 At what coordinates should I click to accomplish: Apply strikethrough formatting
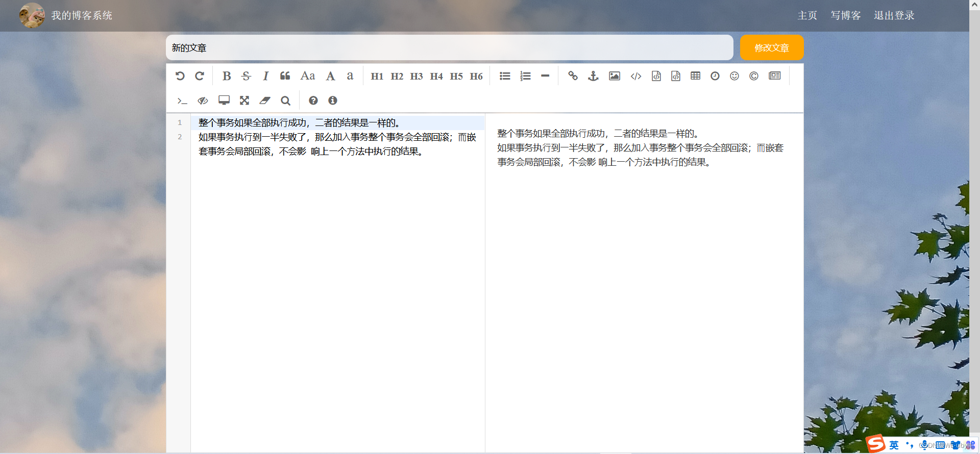(246, 76)
